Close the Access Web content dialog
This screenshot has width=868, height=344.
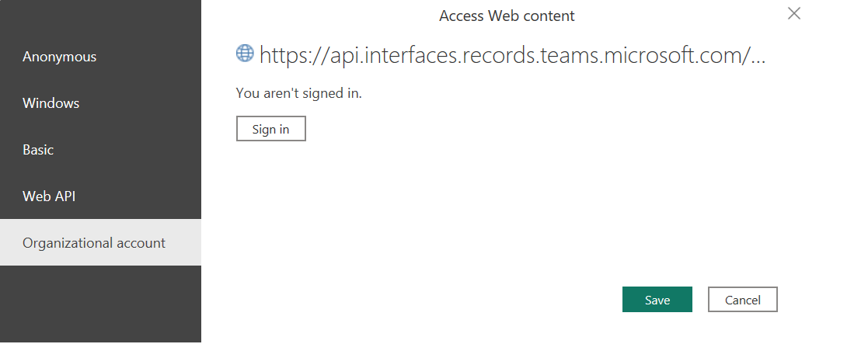793,13
